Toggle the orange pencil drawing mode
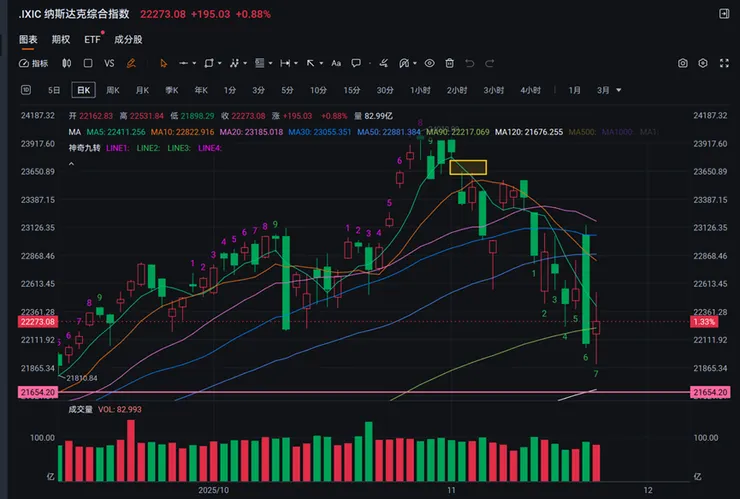This screenshot has height=499, width=740. click(131, 63)
